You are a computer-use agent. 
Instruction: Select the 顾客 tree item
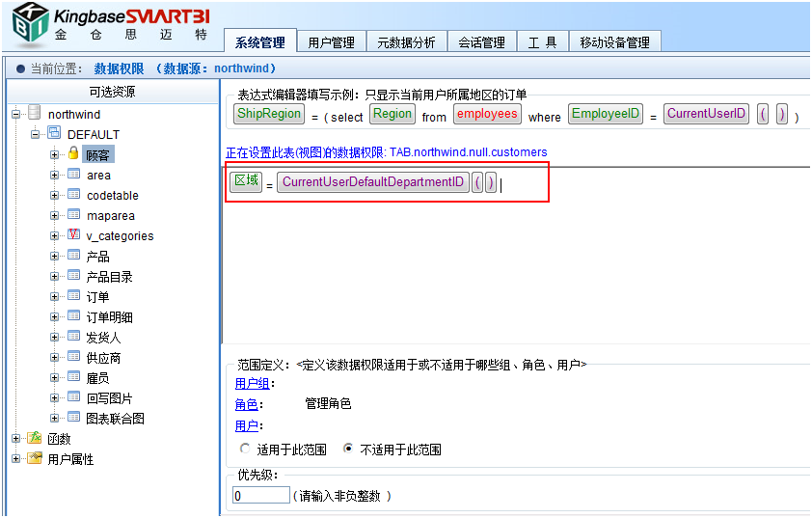pos(97,155)
